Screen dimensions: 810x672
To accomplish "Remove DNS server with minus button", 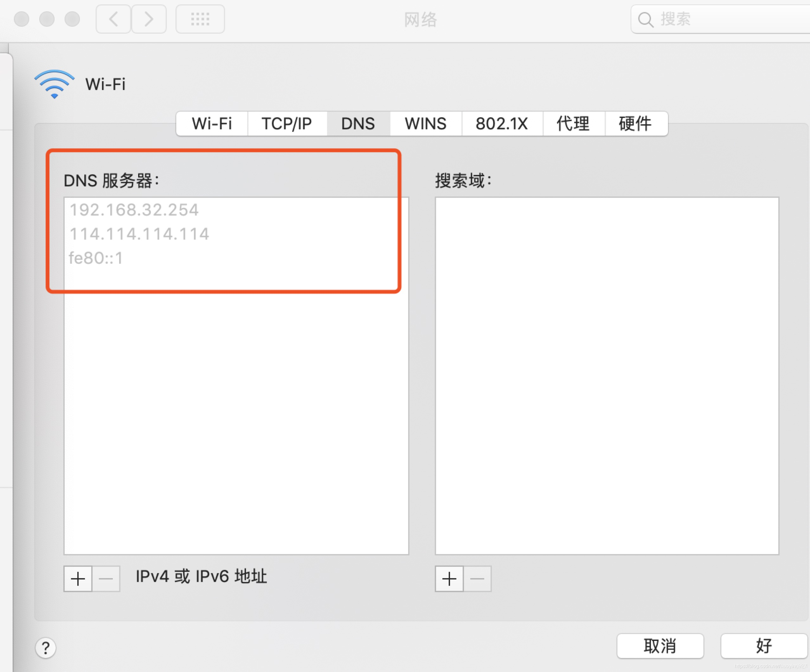I will click(106, 578).
